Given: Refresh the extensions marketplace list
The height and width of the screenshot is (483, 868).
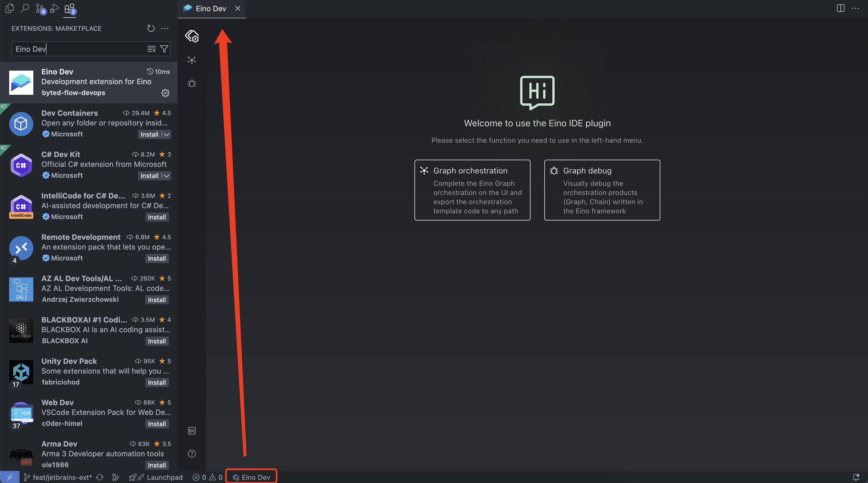Looking at the screenshot, I should coord(151,28).
